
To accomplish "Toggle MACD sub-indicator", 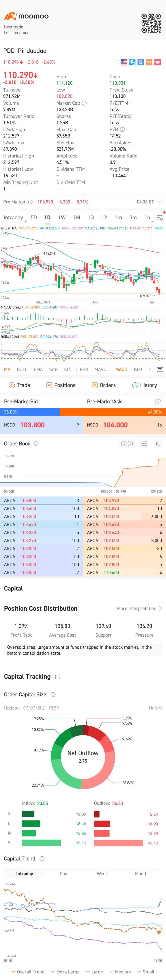I will pos(121,370).
